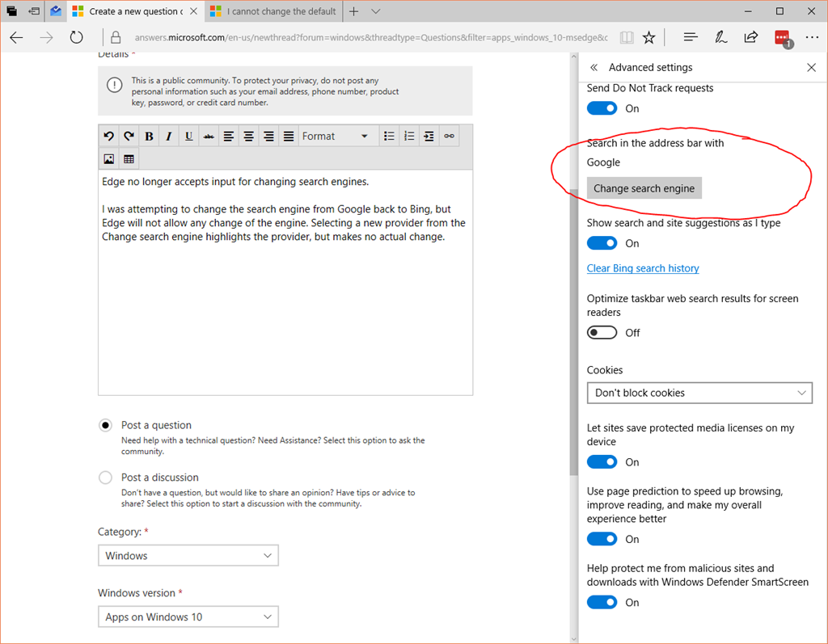Insert a numbered list

click(x=409, y=137)
